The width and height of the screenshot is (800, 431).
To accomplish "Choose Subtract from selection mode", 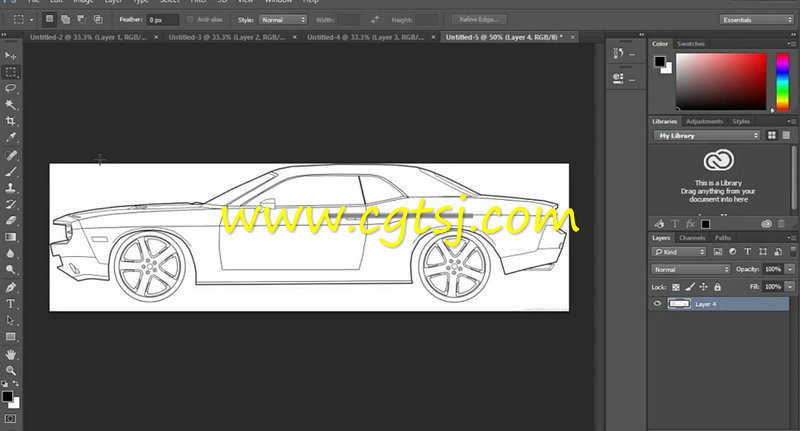I will [x=82, y=19].
